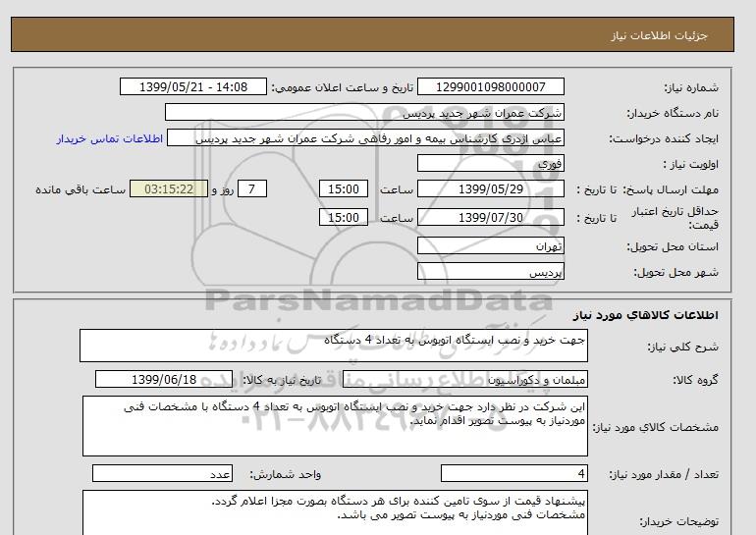Click the header title جزئیات اطلاعات نیاز
756x535 pixels.
[659, 35]
